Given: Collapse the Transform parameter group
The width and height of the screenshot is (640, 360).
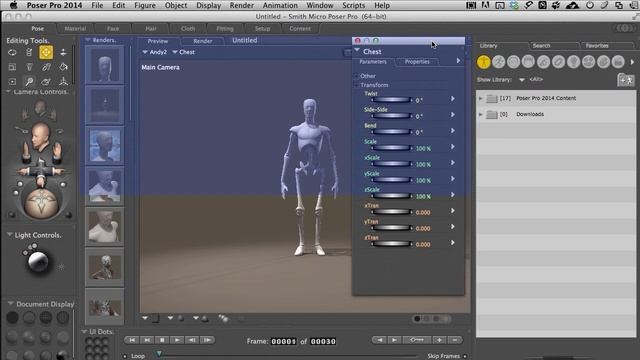Looking at the screenshot, I should [356, 85].
